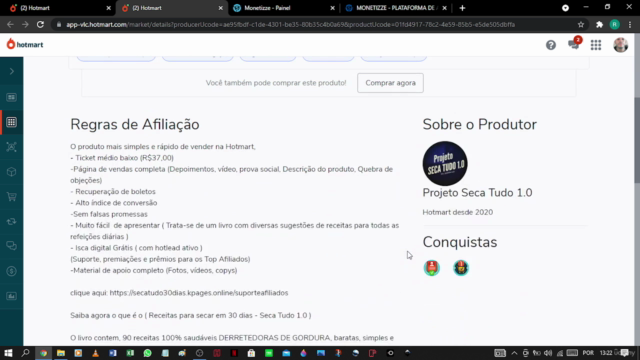The height and width of the screenshot is (360, 640).
Task: Click the second dark achievement badge
Action: pyautogui.click(x=461, y=268)
